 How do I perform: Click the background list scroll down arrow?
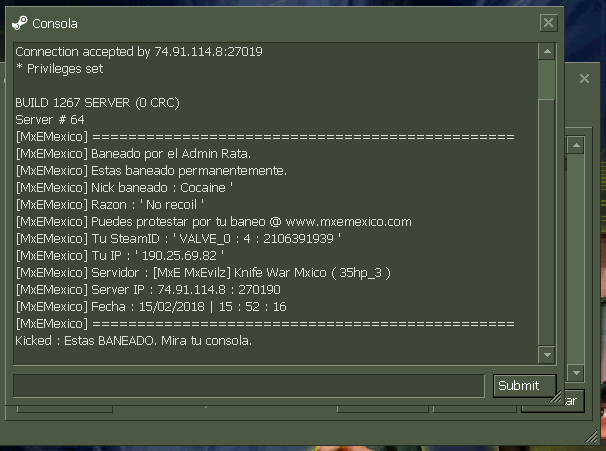pyautogui.click(x=576, y=373)
